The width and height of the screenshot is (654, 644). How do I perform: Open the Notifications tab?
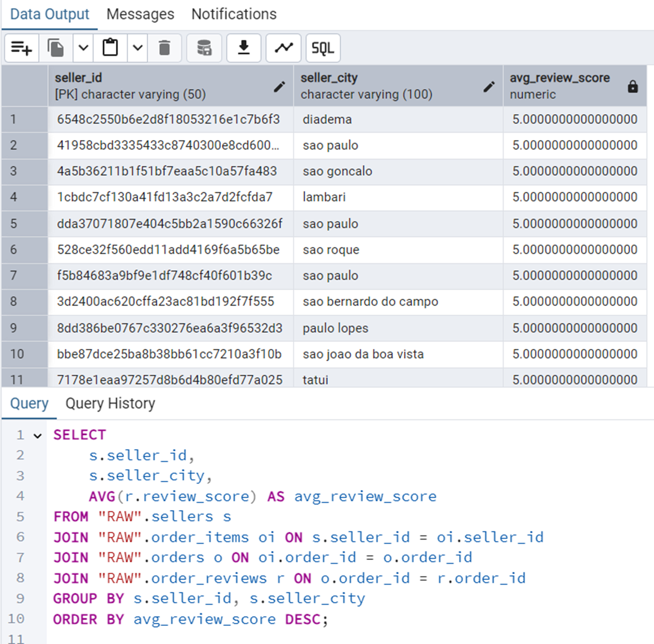pos(234,14)
